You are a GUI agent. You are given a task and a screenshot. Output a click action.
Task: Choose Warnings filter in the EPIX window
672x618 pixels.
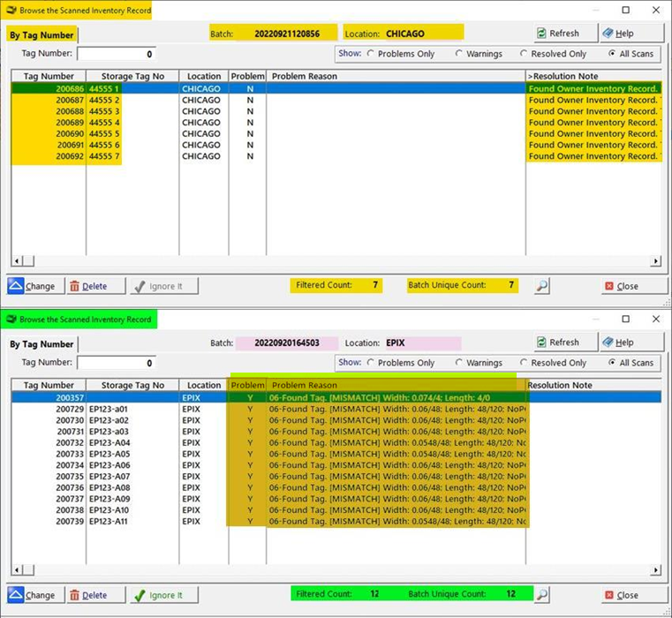click(x=460, y=363)
